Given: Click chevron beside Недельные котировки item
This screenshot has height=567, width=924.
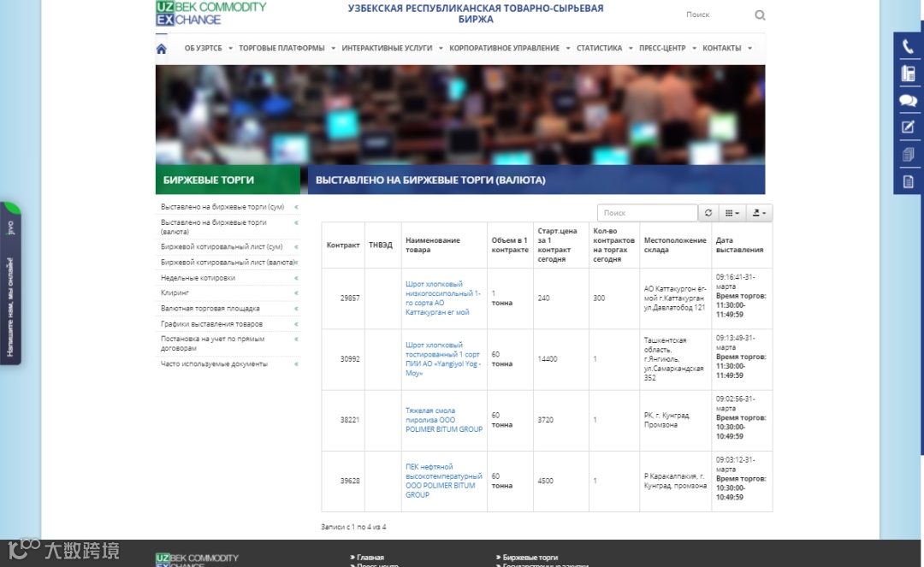Looking at the screenshot, I should tap(296, 278).
